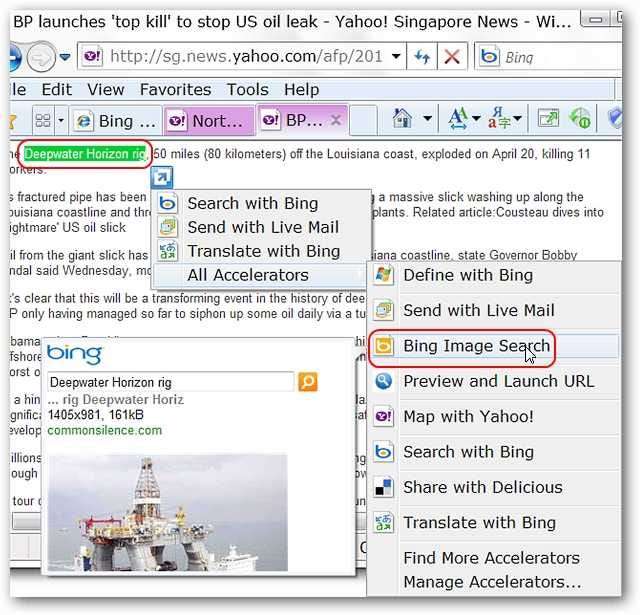Open the Edit menu
640x615 pixels.
point(56,89)
